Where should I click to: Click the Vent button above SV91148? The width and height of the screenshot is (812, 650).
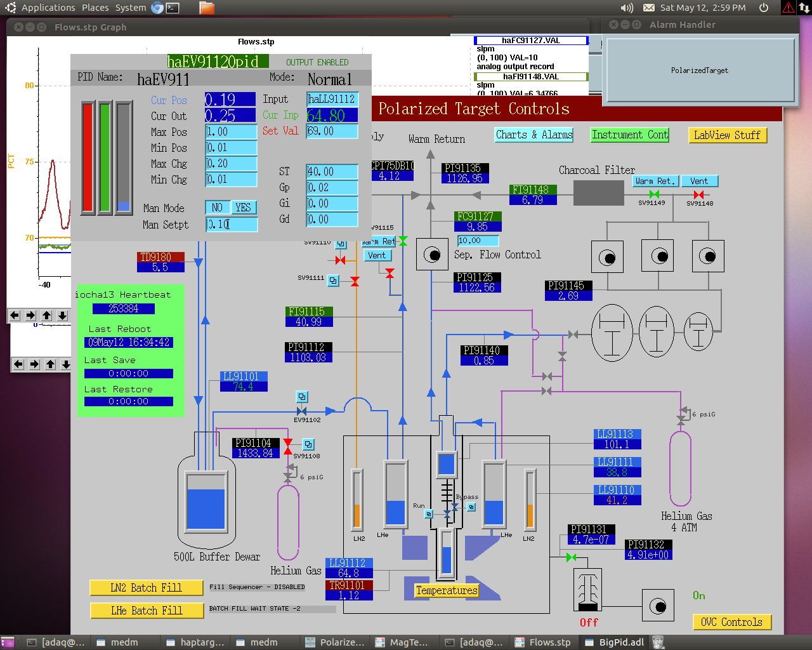tap(699, 181)
